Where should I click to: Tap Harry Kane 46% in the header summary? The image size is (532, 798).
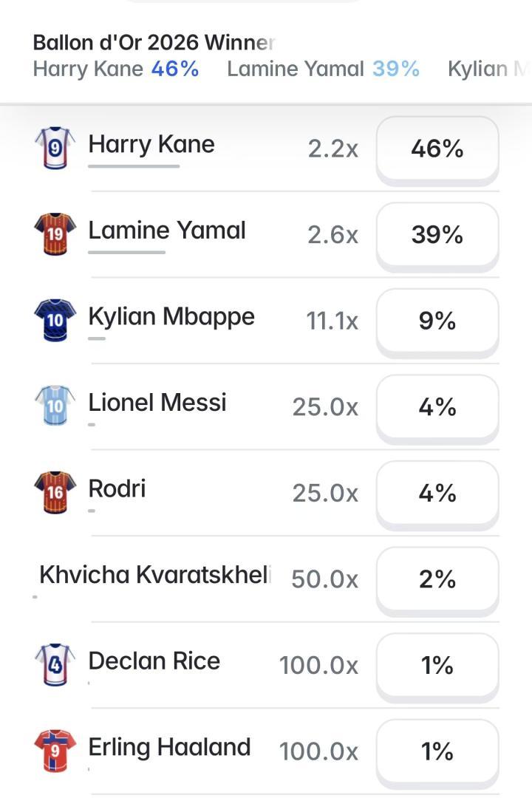(x=115, y=69)
